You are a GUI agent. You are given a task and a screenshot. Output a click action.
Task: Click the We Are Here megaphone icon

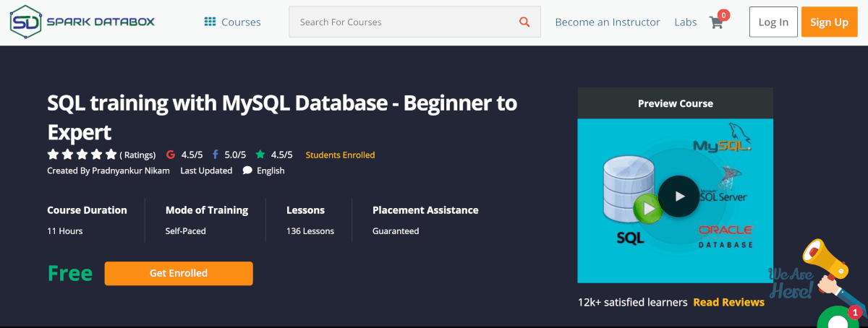click(x=817, y=269)
